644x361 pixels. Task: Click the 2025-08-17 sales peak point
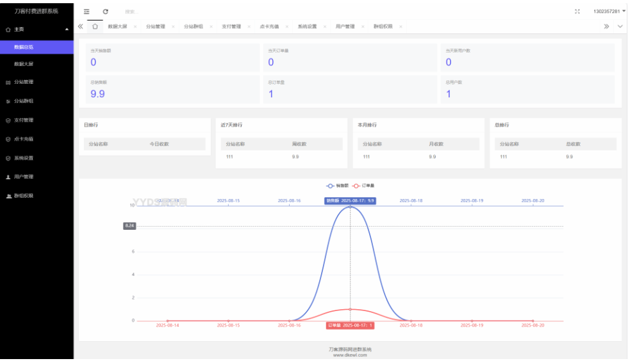350,207
